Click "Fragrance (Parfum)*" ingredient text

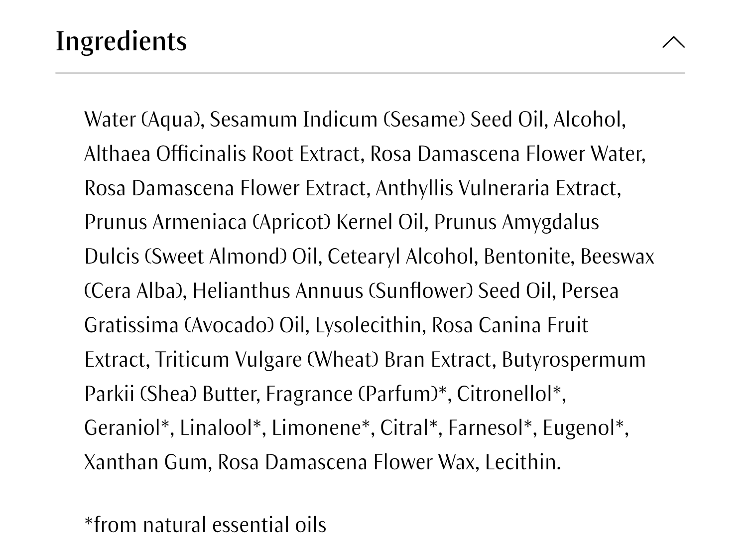[356, 394]
